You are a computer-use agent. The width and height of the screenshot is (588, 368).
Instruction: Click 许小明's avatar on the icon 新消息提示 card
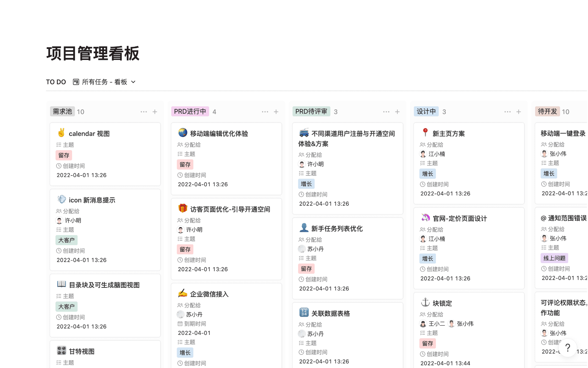click(59, 220)
